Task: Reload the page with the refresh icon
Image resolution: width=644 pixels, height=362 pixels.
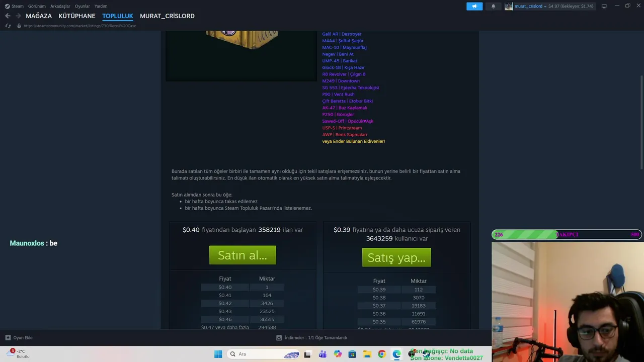Action: tap(8, 26)
